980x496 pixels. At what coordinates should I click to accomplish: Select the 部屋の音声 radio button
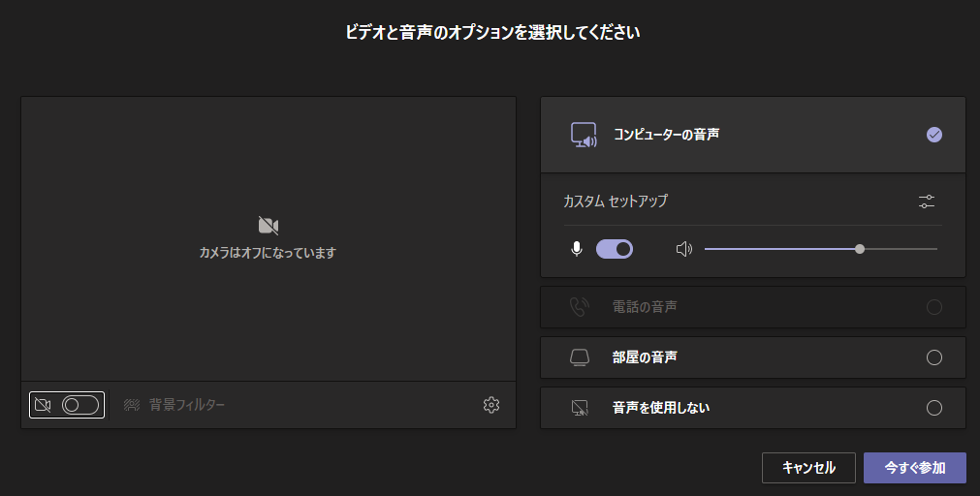(934, 357)
